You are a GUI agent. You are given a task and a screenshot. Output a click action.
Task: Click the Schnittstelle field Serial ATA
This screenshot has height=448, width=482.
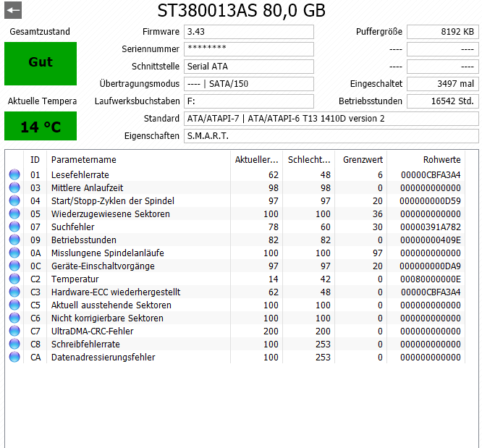(249, 67)
